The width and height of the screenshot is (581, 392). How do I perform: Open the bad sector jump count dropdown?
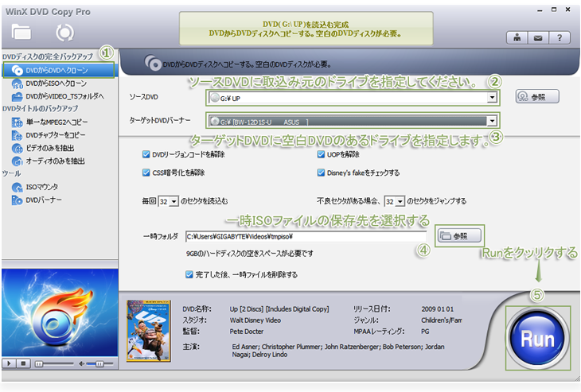point(400,201)
